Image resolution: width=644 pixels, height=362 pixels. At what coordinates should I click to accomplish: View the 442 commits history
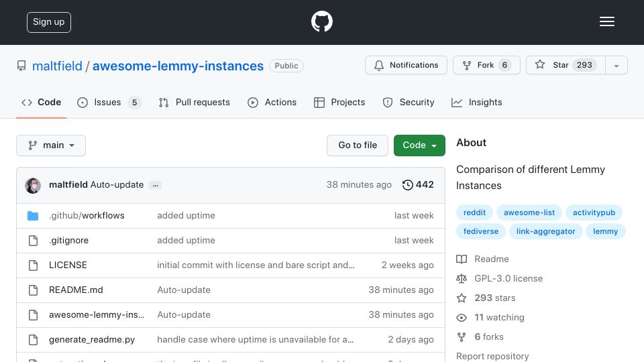click(418, 185)
